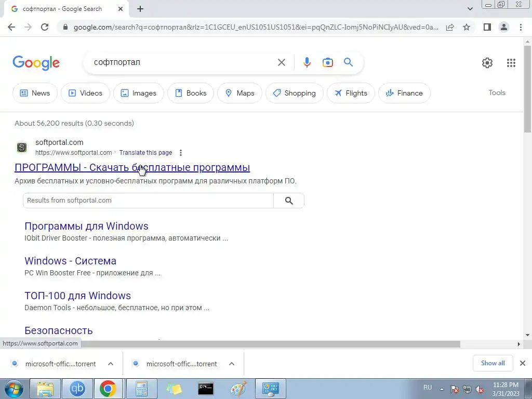
Task: Open the Finance filter
Action: pyautogui.click(x=404, y=93)
